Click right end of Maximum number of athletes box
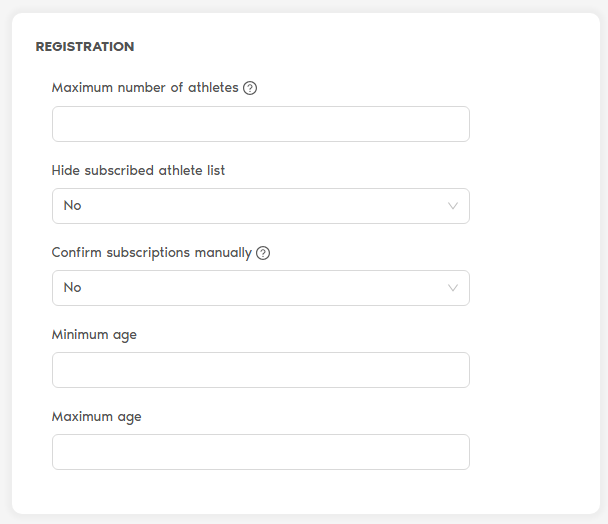 click(455, 124)
